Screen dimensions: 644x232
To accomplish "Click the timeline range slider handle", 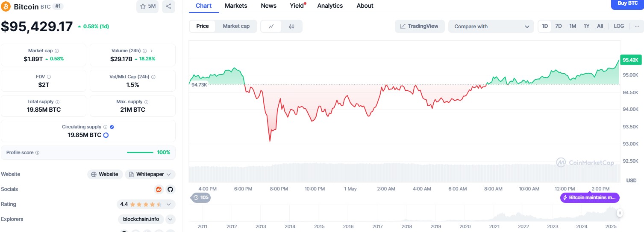I will (620, 213).
